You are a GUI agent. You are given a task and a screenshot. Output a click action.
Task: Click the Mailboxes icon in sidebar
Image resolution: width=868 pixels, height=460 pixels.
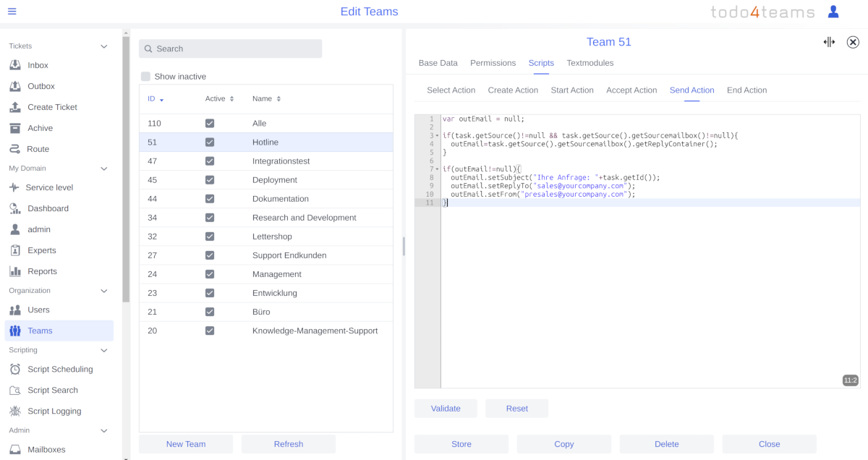[x=15, y=449]
